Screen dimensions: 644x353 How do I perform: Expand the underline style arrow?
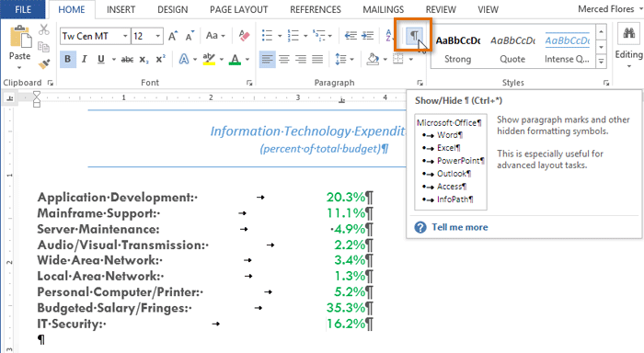click(x=114, y=60)
